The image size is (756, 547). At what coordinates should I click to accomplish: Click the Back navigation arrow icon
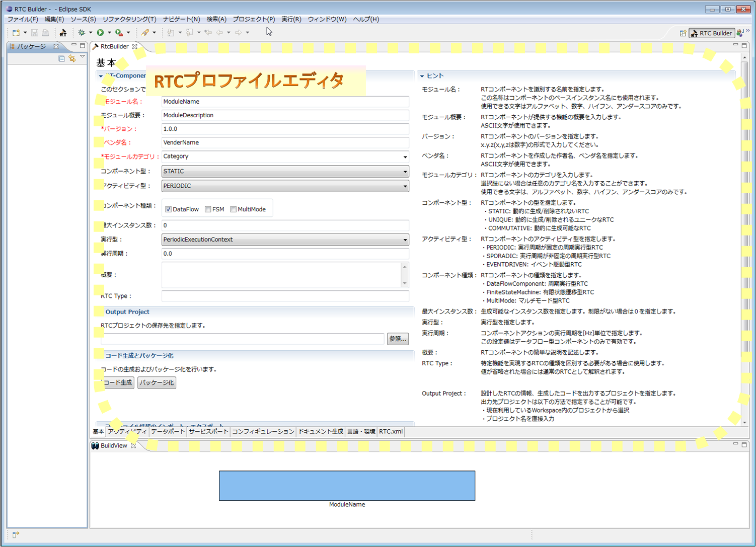pyautogui.click(x=219, y=33)
